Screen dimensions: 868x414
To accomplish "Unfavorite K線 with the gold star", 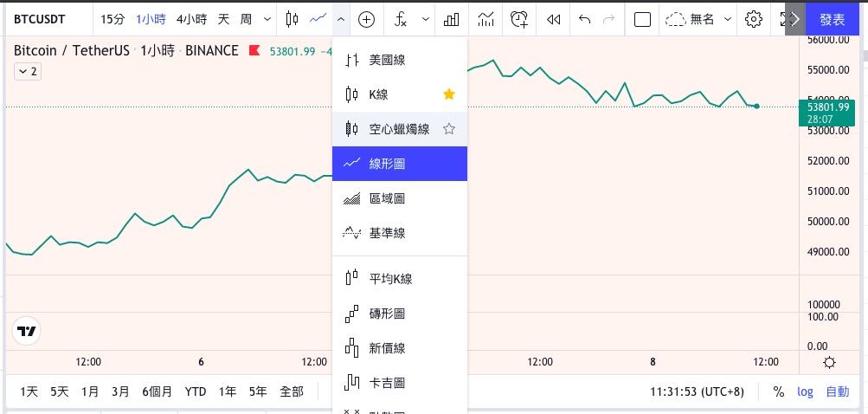I will 449,94.
